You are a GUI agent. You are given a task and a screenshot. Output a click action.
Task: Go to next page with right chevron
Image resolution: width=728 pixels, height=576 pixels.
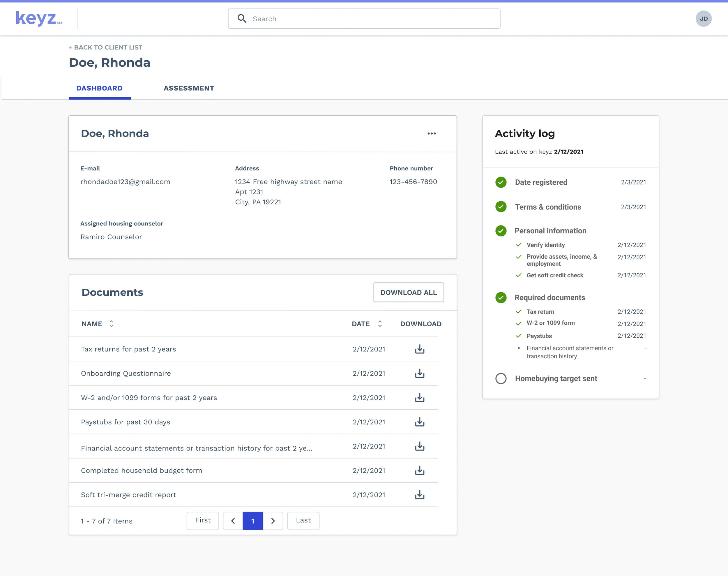(273, 521)
